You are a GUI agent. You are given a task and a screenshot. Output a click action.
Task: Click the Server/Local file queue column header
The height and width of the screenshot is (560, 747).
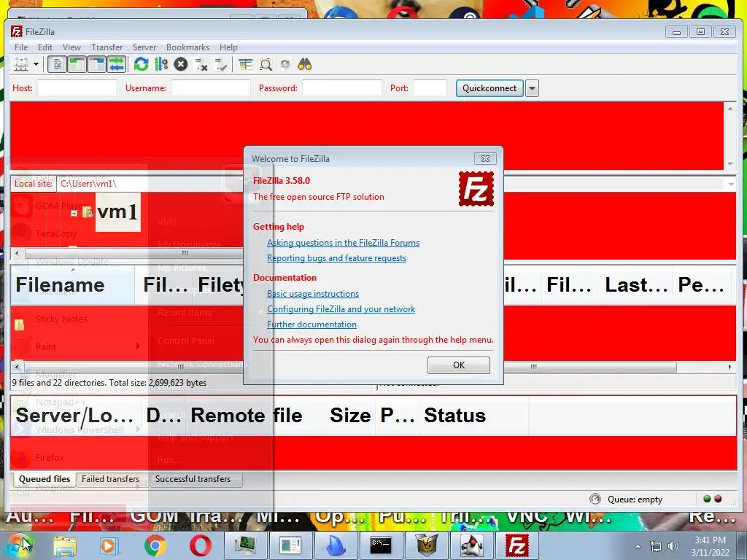pyautogui.click(x=76, y=415)
